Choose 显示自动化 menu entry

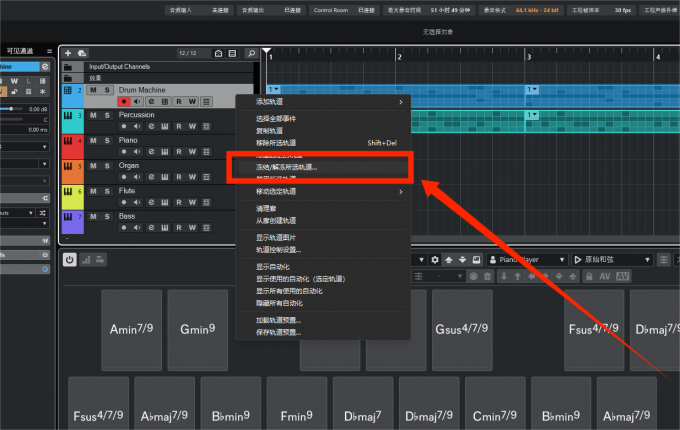[323, 267]
